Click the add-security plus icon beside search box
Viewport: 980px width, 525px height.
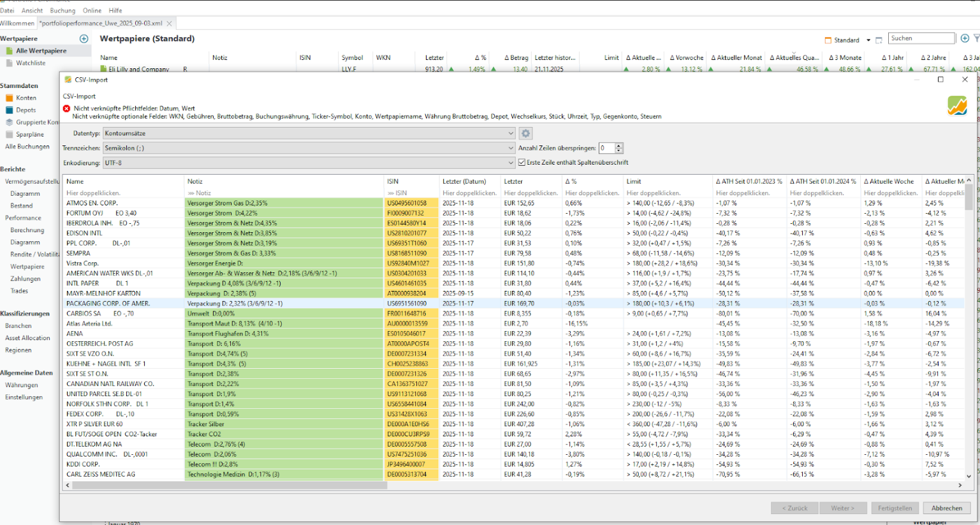965,39
